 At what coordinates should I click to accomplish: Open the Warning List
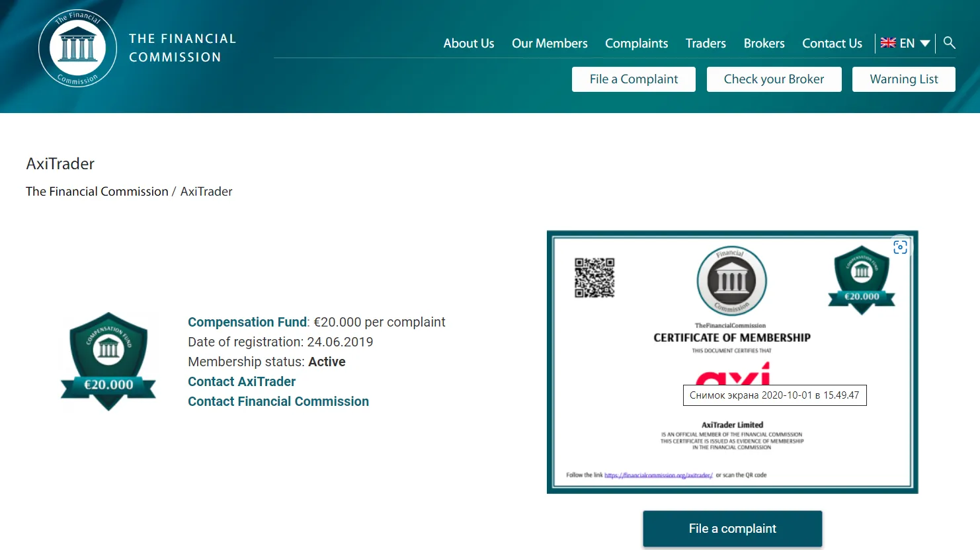pyautogui.click(x=904, y=79)
